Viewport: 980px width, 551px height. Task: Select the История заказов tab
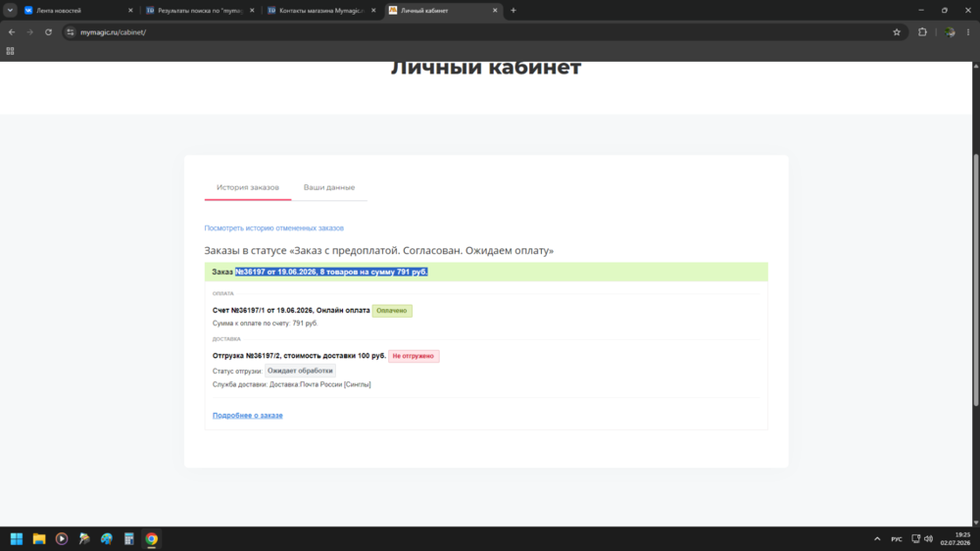pos(248,187)
